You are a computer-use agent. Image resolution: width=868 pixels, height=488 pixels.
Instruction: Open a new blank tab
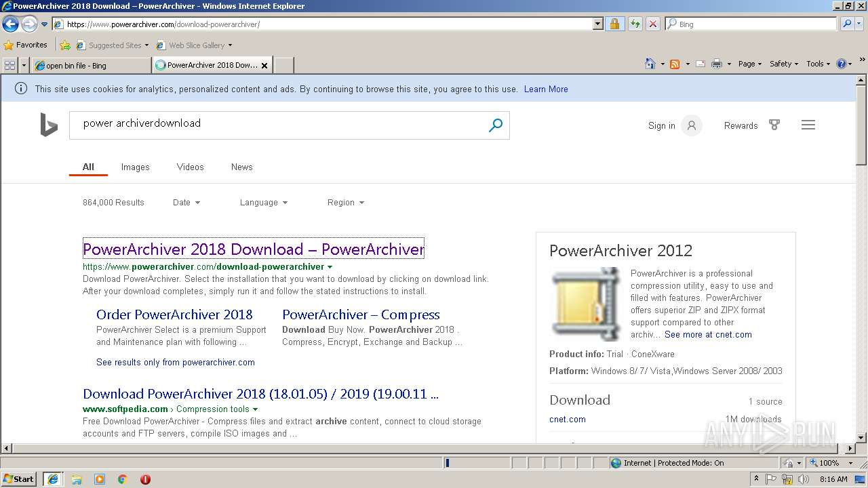[283, 65]
